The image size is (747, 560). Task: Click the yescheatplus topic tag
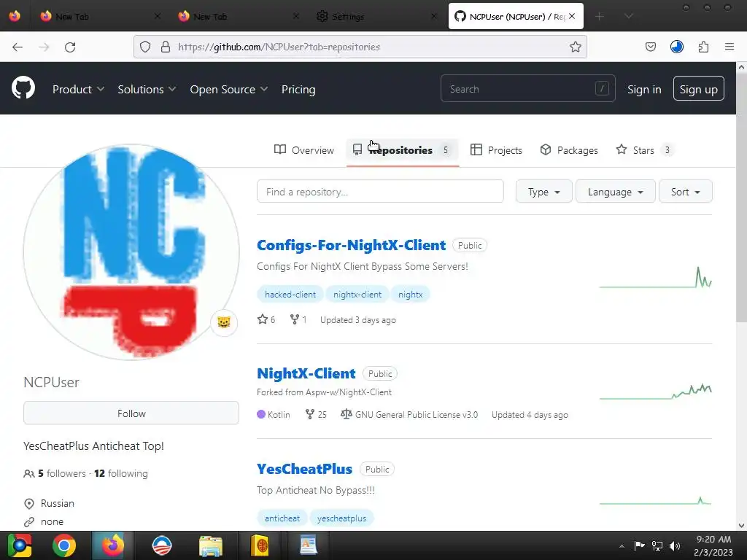341,518
